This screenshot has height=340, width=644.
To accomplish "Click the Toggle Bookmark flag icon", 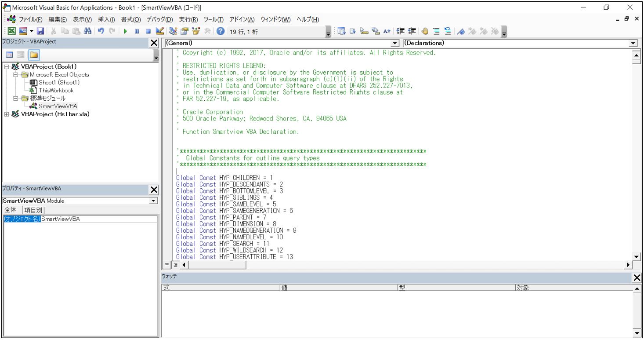I will (461, 31).
